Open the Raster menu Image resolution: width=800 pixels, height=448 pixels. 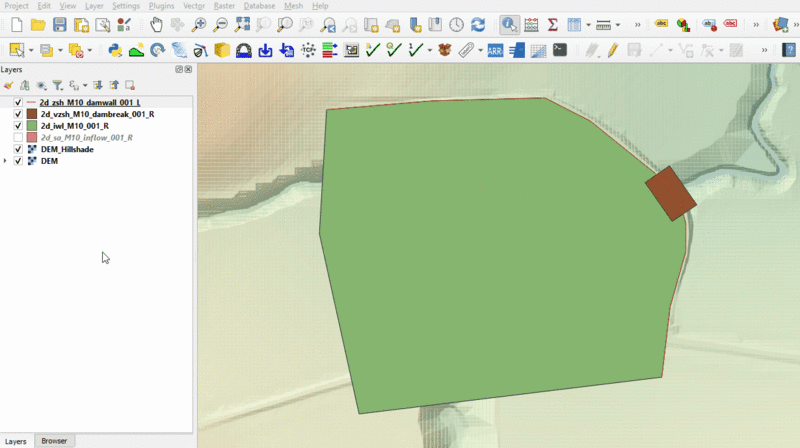[224, 6]
